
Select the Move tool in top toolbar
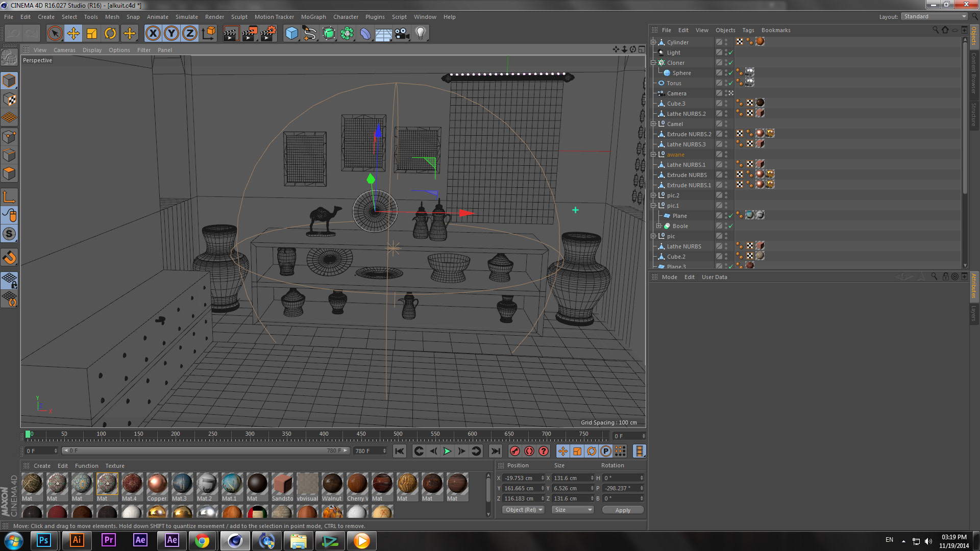pyautogui.click(x=73, y=34)
